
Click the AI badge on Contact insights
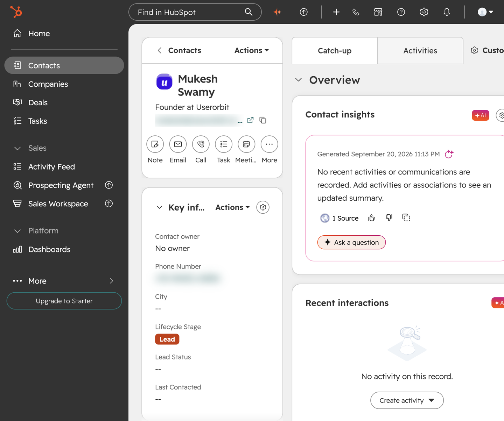click(x=480, y=115)
